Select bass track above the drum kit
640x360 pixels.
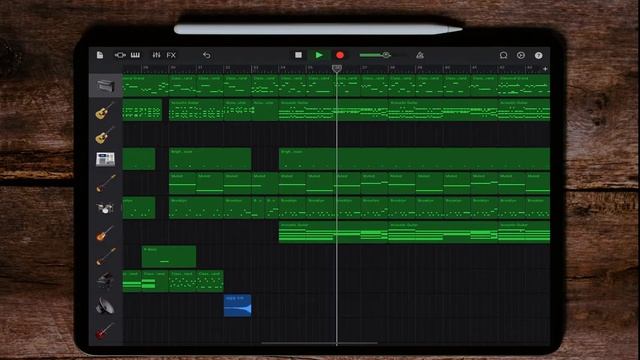coord(106,184)
